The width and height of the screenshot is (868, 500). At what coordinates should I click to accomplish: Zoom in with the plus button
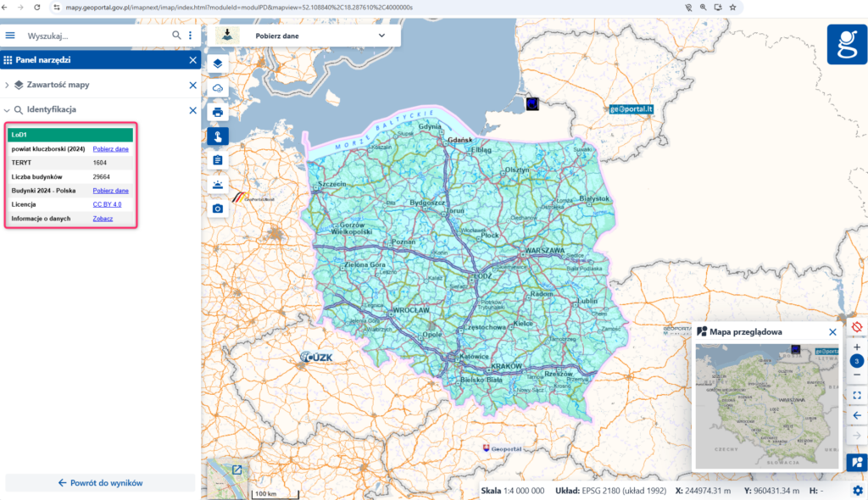(857, 347)
